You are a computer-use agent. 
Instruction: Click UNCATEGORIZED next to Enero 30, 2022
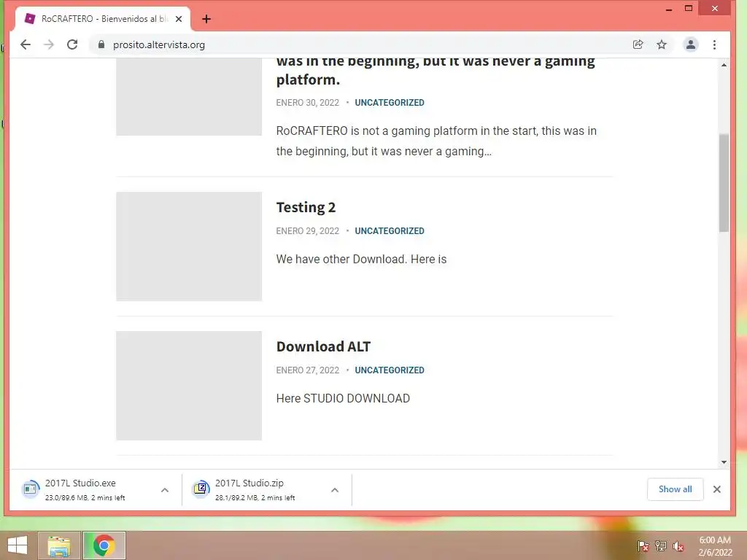click(x=390, y=103)
